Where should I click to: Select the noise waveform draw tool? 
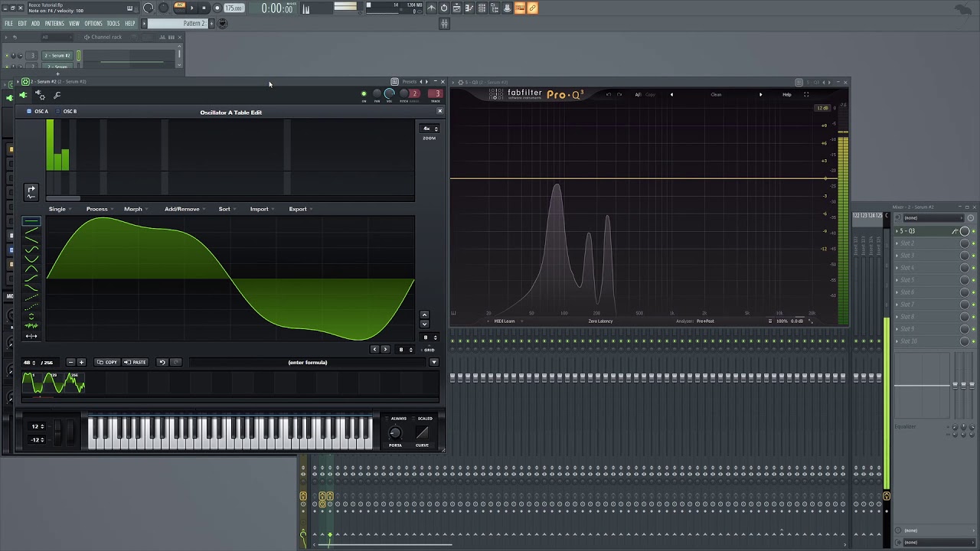tap(31, 325)
